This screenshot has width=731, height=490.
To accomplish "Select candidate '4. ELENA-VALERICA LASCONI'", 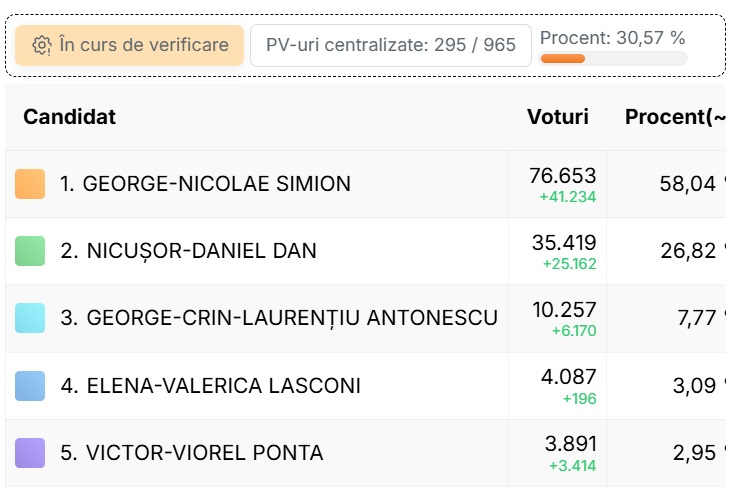I will point(210,386).
